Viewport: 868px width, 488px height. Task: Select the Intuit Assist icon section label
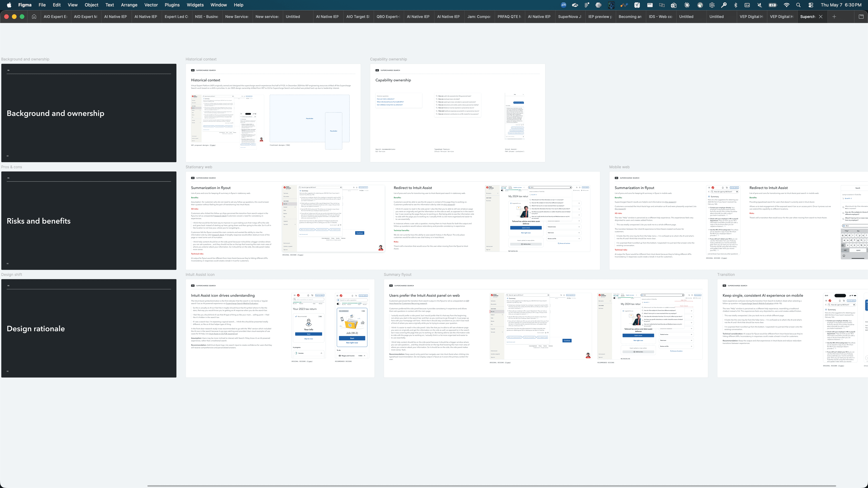coord(200,274)
